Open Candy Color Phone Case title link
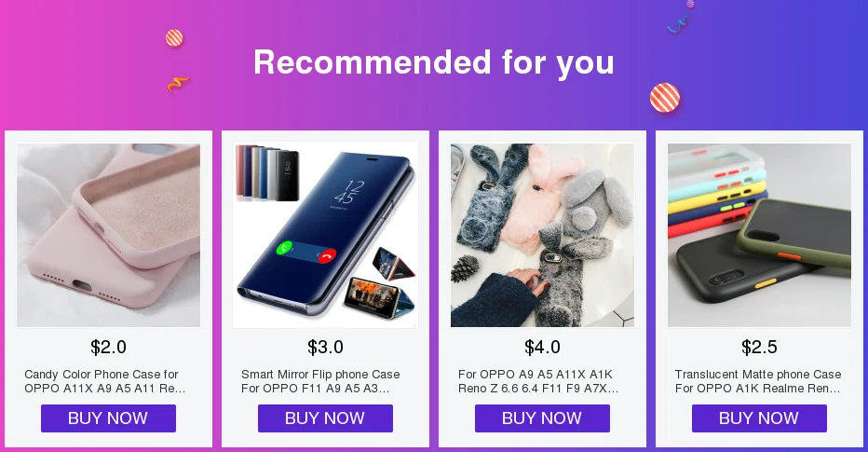The height and width of the screenshot is (452, 868). [x=105, y=381]
